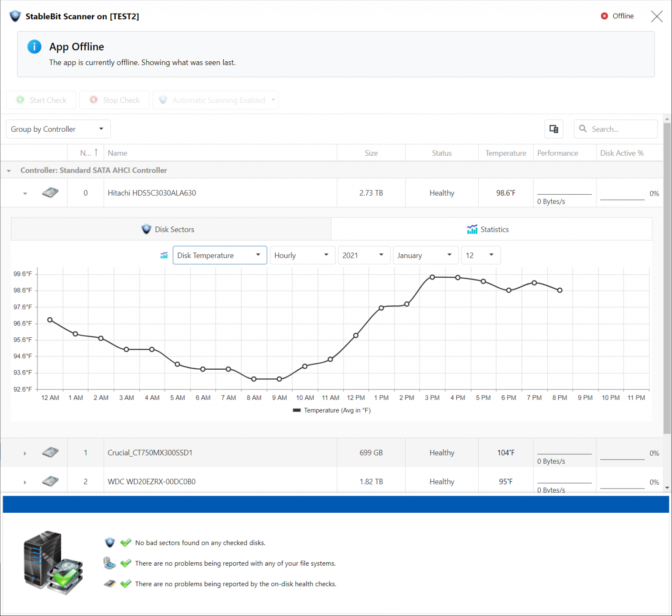Click the Start Check button
Screen dimensions: 672x616
click(41, 100)
